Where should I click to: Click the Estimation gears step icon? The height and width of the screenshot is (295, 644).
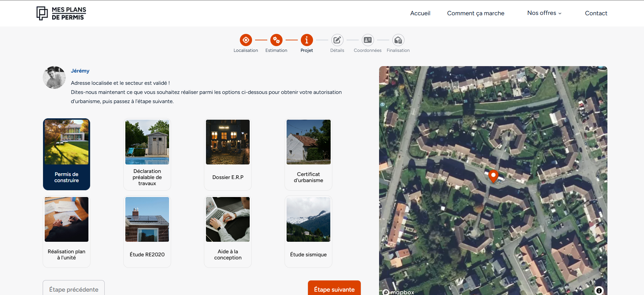pos(276,40)
